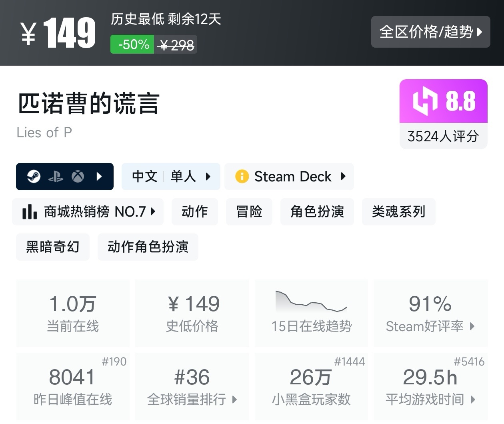Screen dimensions: 504x424
Task: Tap the Xbox platform icon
Action: click(78, 176)
